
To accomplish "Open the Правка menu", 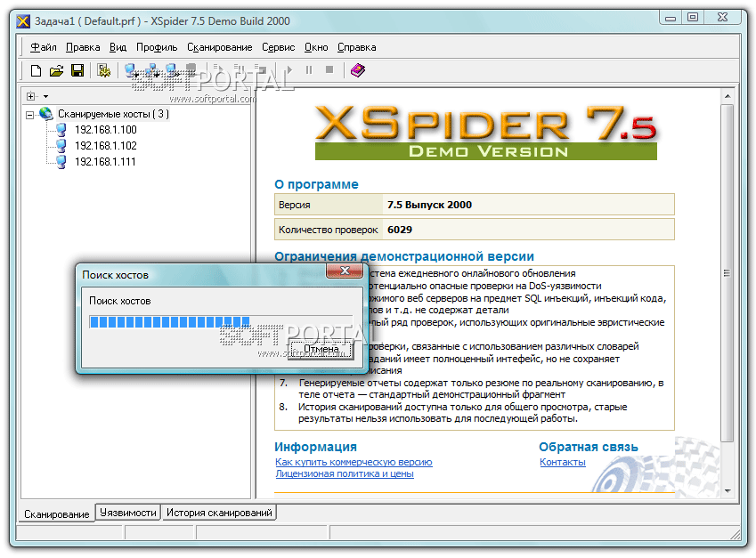I will tap(83, 47).
